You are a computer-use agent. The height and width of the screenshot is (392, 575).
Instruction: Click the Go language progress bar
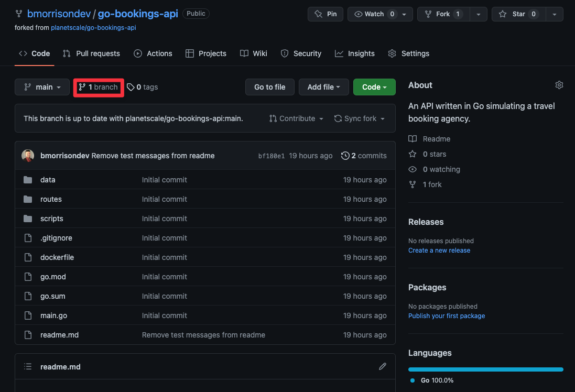point(485,369)
